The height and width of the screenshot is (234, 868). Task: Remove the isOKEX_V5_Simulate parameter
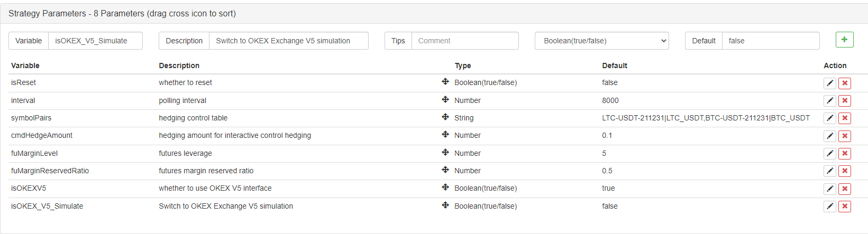coord(845,207)
